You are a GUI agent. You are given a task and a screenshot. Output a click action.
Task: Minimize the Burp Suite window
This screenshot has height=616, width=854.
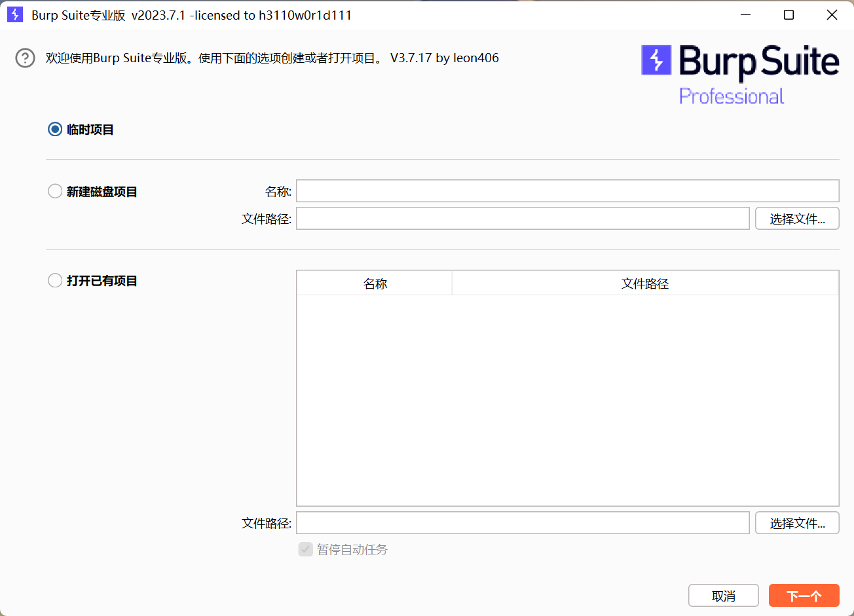pos(746,15)
